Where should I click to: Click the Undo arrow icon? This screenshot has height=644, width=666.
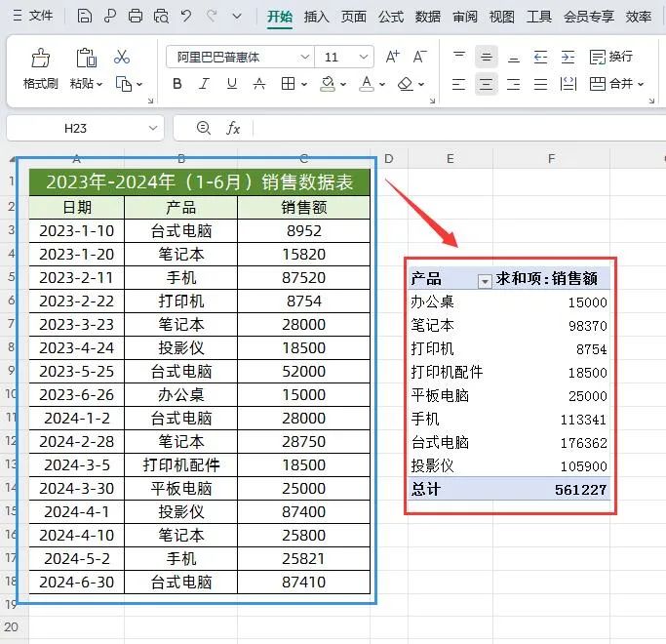pos(186,16)
